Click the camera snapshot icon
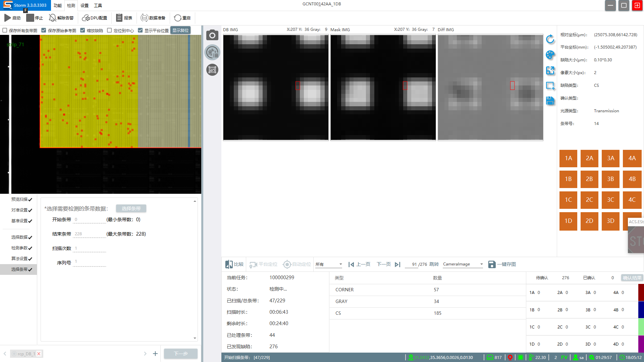Screen dimensions: 644x362 click(x=212, y=35)
